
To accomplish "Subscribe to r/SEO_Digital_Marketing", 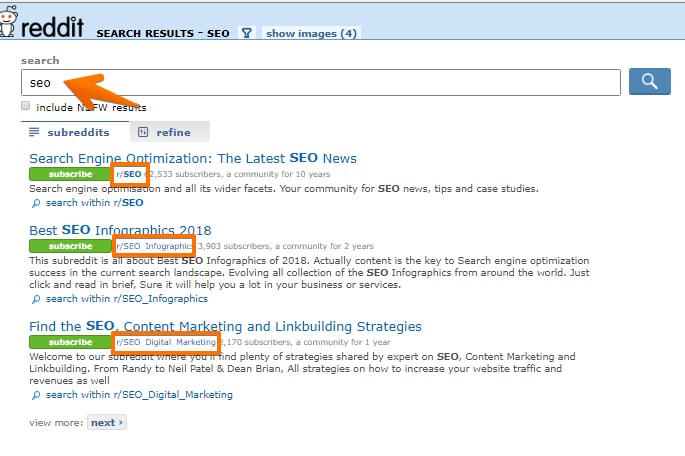I will [x=69, y=342].
